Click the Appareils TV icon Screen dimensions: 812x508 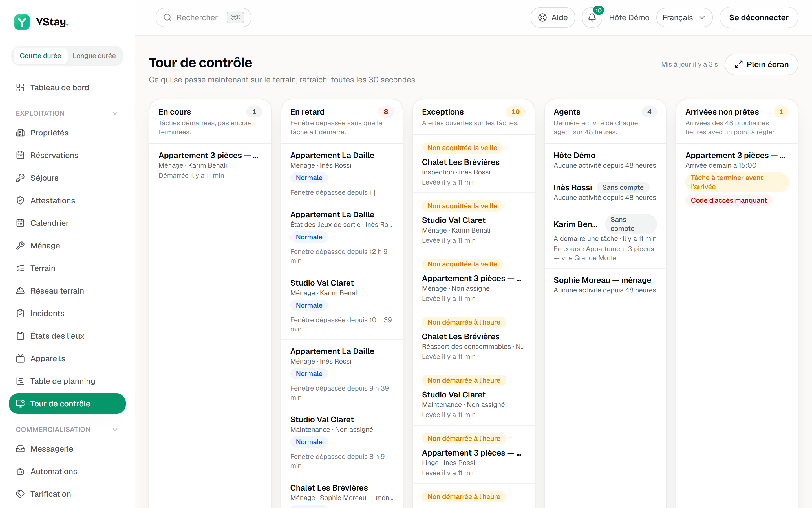click(20, 358)
